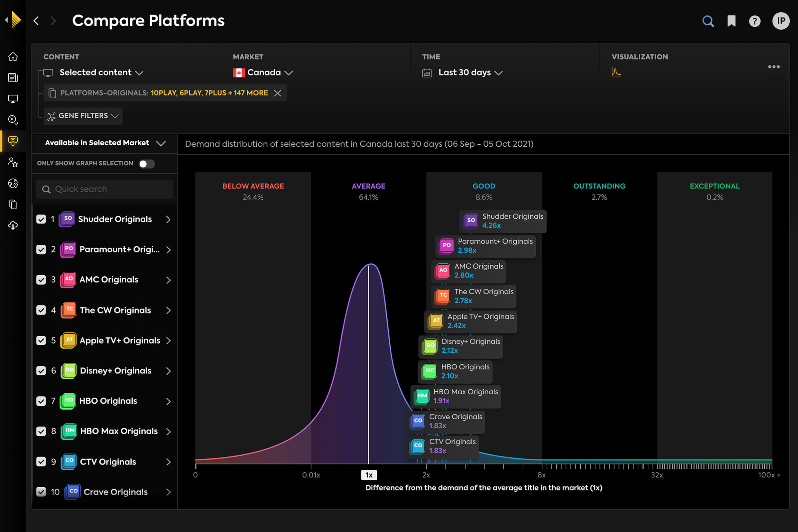Expand AMC Originals row chevron
Viewport: 798px width, 532px height.
168,280
